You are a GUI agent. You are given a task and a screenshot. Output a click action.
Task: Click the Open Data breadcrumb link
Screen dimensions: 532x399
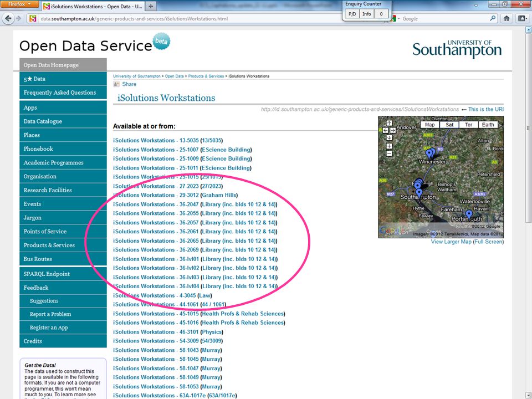coord(175,76)
